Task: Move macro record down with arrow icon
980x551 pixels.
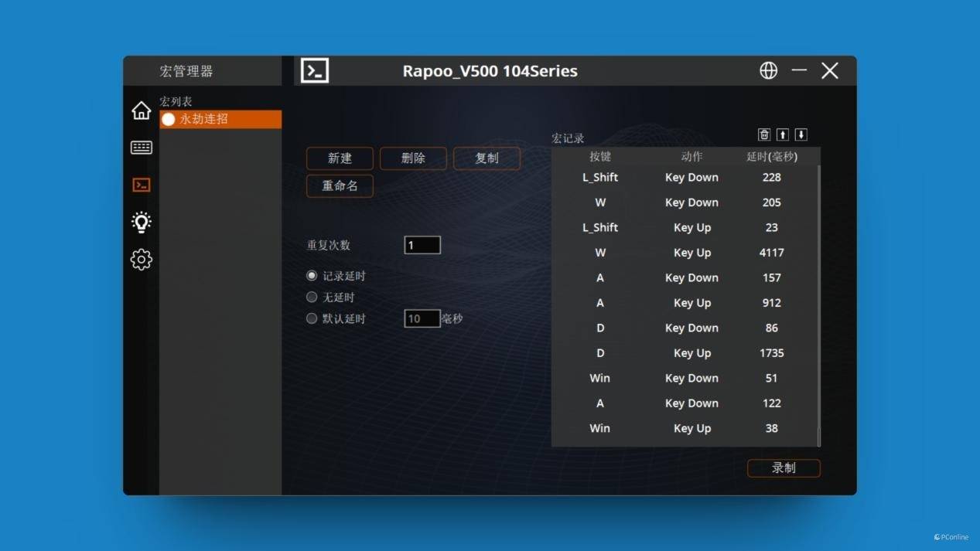Action: click(801, 134)
